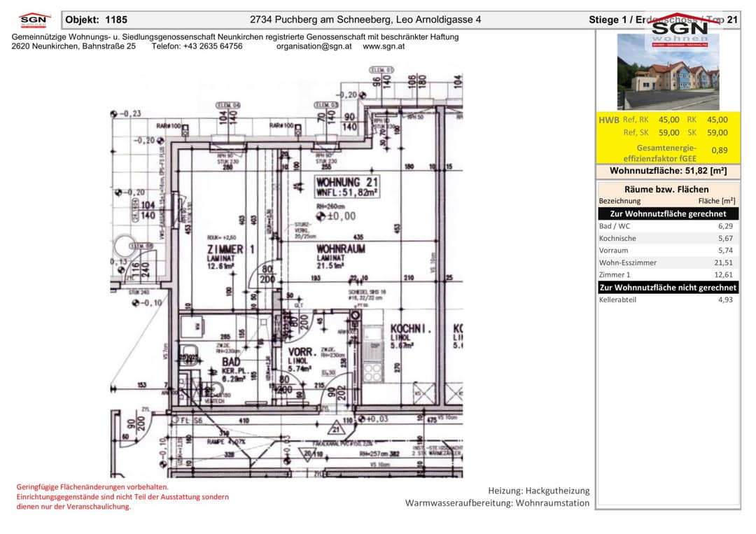Select the fGEE value '0,89'
Image resolution: width=756 pixels, height=534 pixels.
pyautogui.click(x=720, y=150)
